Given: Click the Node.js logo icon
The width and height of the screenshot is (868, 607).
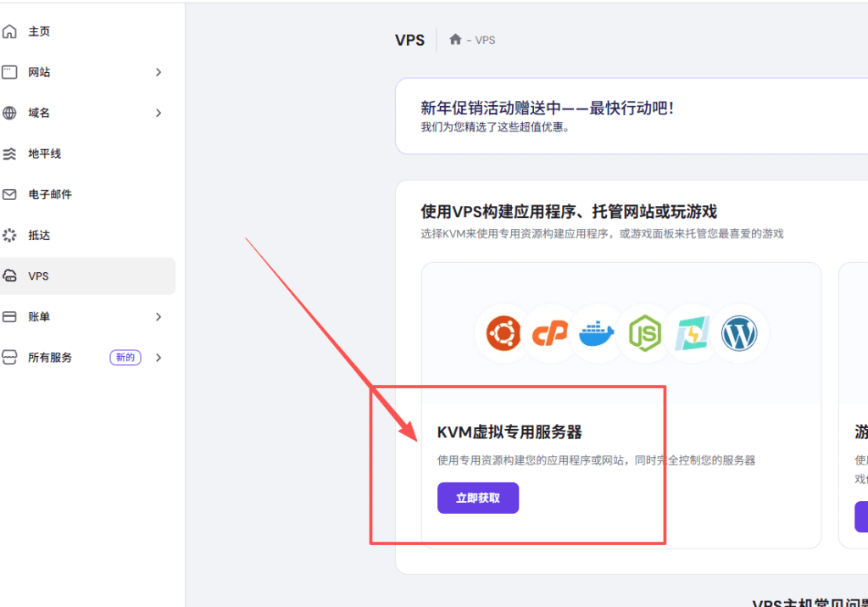Looking at the screenshot, I should (x=644, y=335).
